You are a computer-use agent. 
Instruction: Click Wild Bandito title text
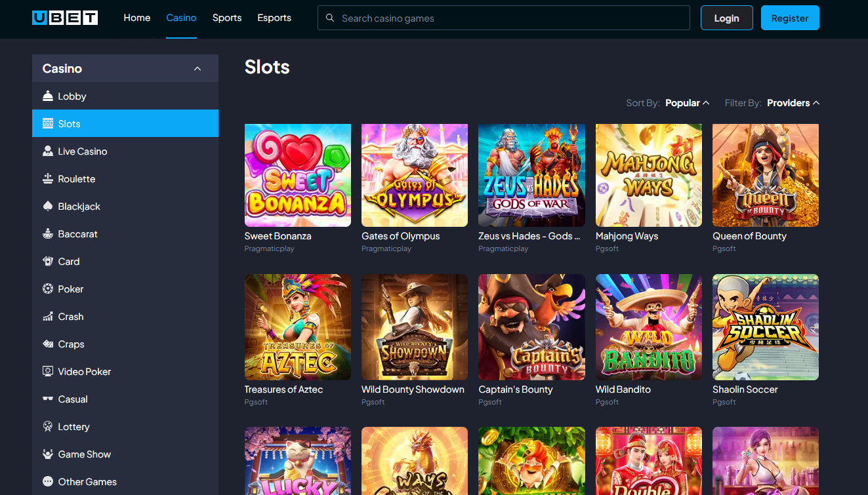[x=623, y=389]
